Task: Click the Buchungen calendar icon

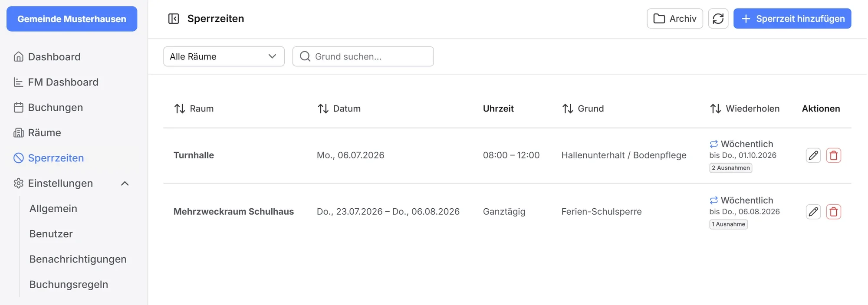Action: click(18, 107)
